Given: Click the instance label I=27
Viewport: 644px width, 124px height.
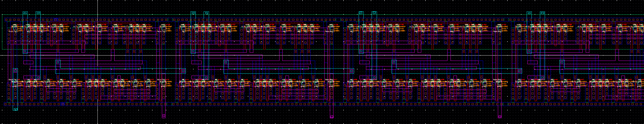Looking at the screenshot, I should click(x=335, y=80).
